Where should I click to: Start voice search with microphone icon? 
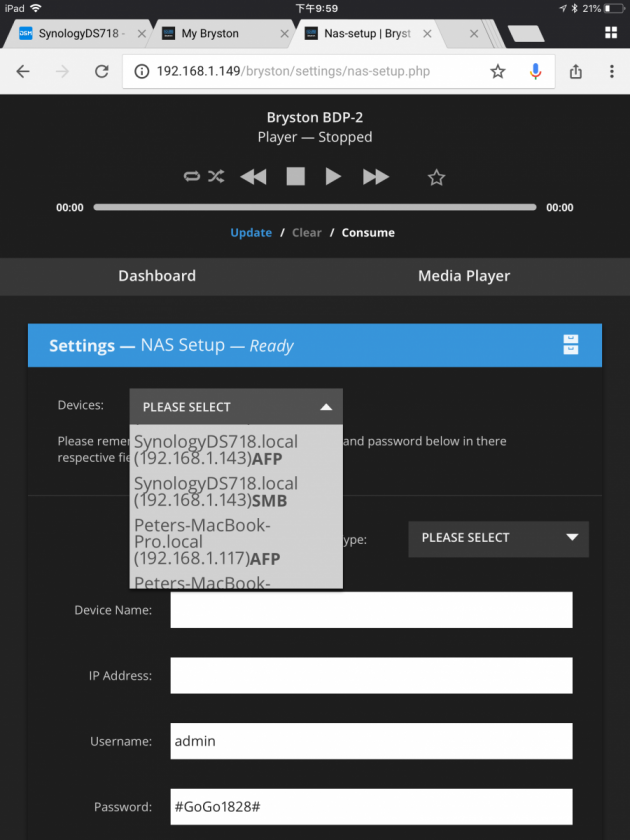535,71
